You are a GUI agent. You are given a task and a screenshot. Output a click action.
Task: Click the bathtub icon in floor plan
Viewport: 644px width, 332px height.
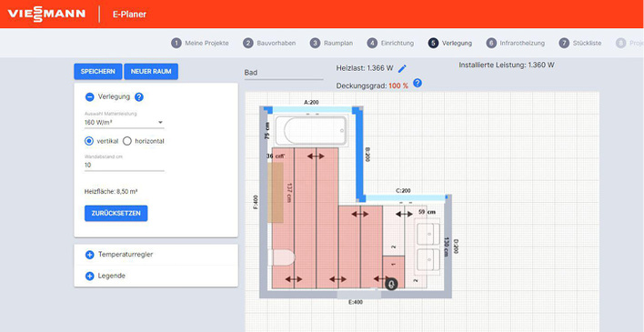pos(311,130)
